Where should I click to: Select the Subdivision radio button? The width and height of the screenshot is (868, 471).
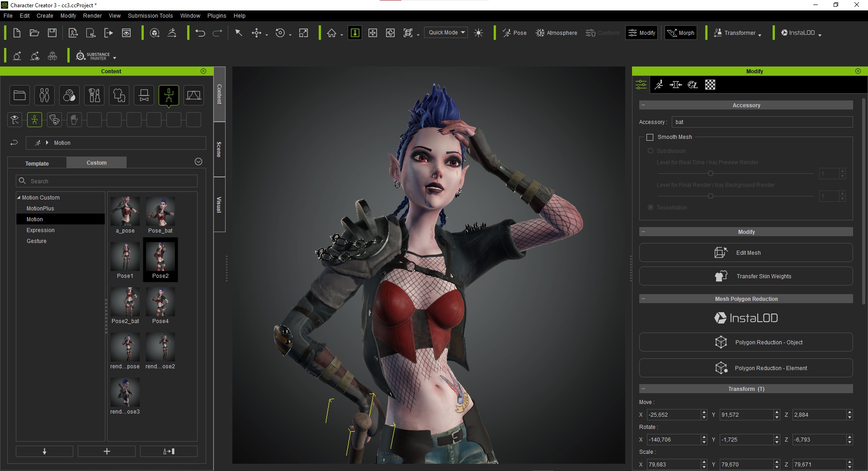point(651,151)
